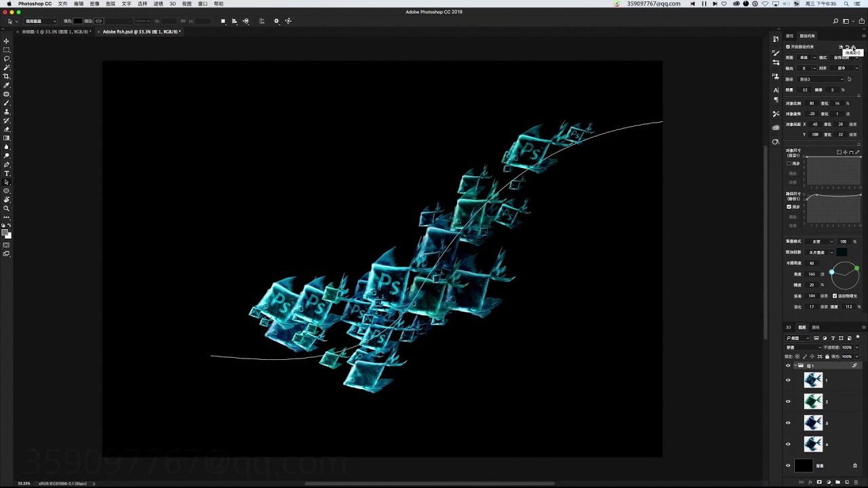
Task: Select the Clone Stamp tool
Action: [x=7, y=112]
